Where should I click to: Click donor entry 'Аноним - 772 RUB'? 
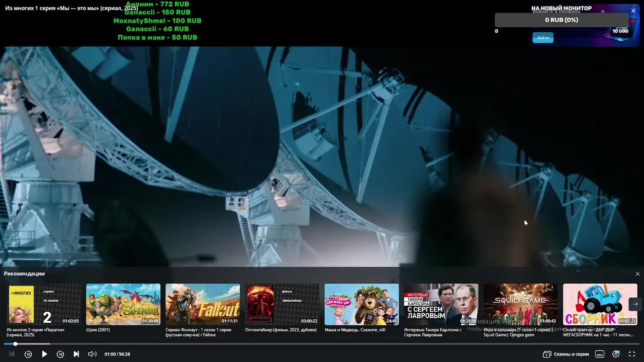(157, 4)
